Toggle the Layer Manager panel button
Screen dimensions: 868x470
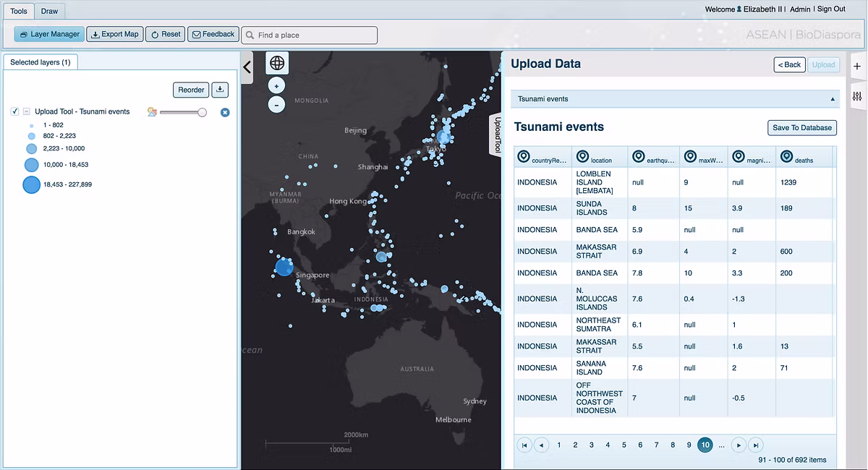tap(49, 34)
